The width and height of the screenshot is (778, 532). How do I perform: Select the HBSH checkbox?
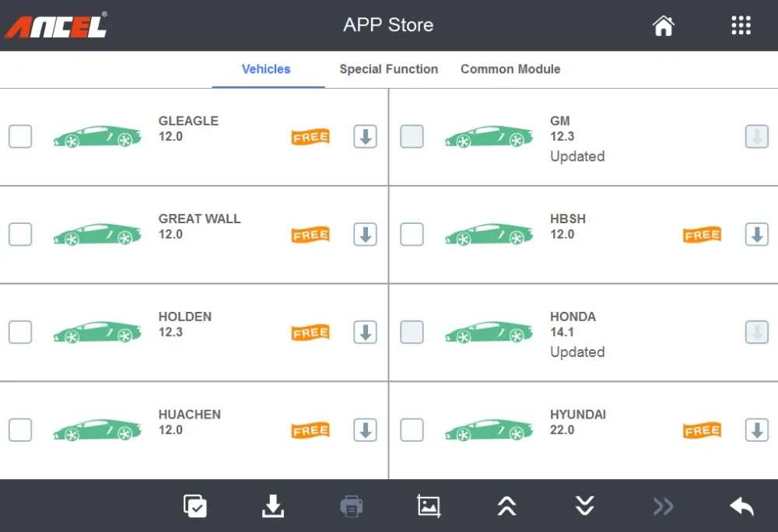click(x=412, y=234)
